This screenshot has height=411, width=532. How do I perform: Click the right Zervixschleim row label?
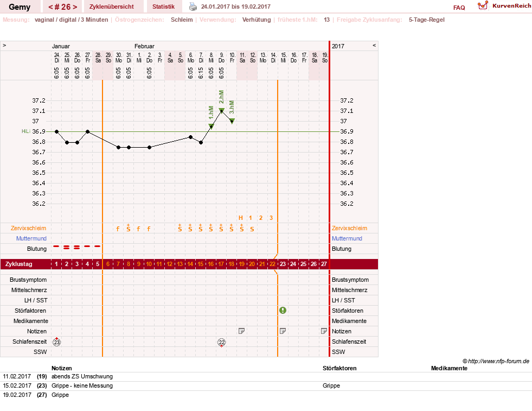point(349,228)
